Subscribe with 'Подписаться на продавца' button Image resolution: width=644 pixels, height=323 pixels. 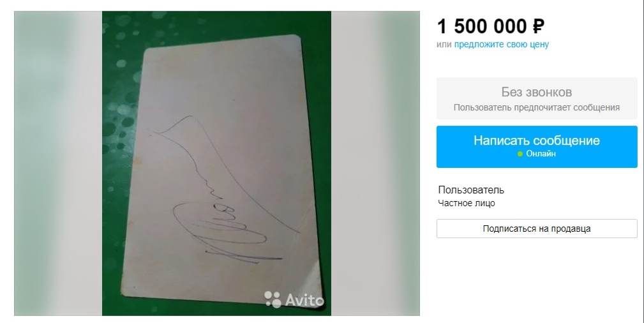[537, 229]
